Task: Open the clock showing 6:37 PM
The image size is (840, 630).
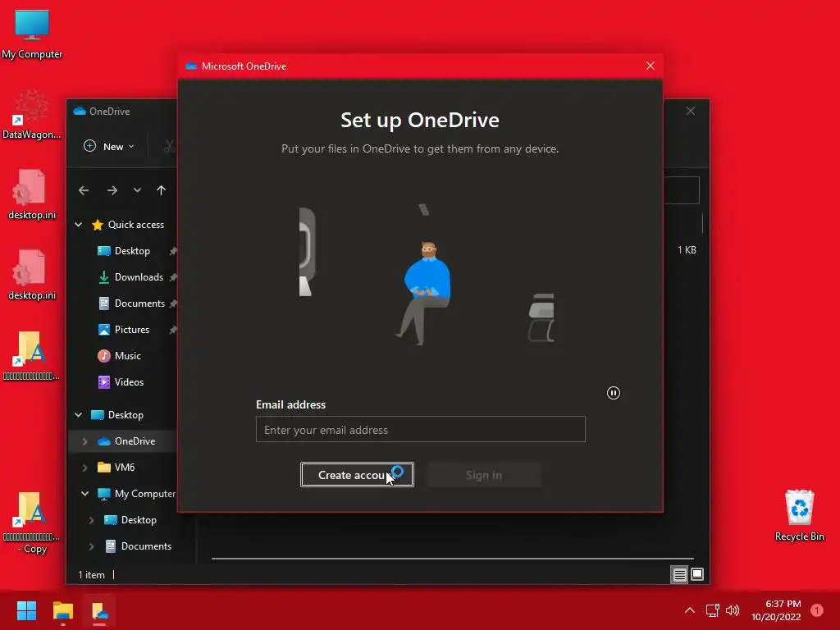Action: (776, 610)
